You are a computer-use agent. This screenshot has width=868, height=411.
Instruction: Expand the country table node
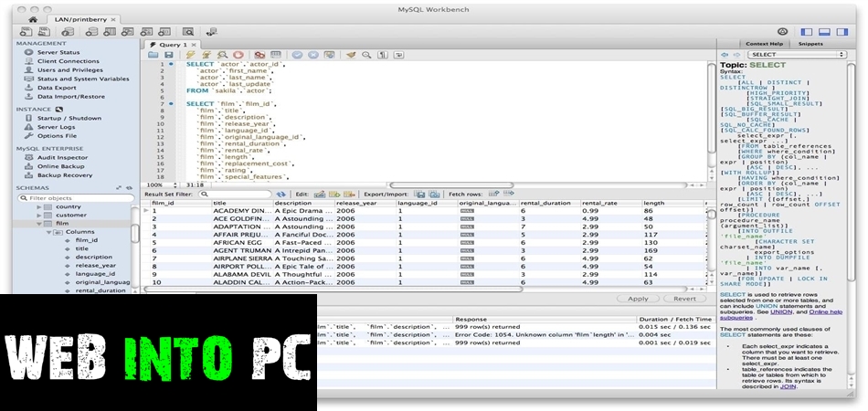tap(39, 207)
